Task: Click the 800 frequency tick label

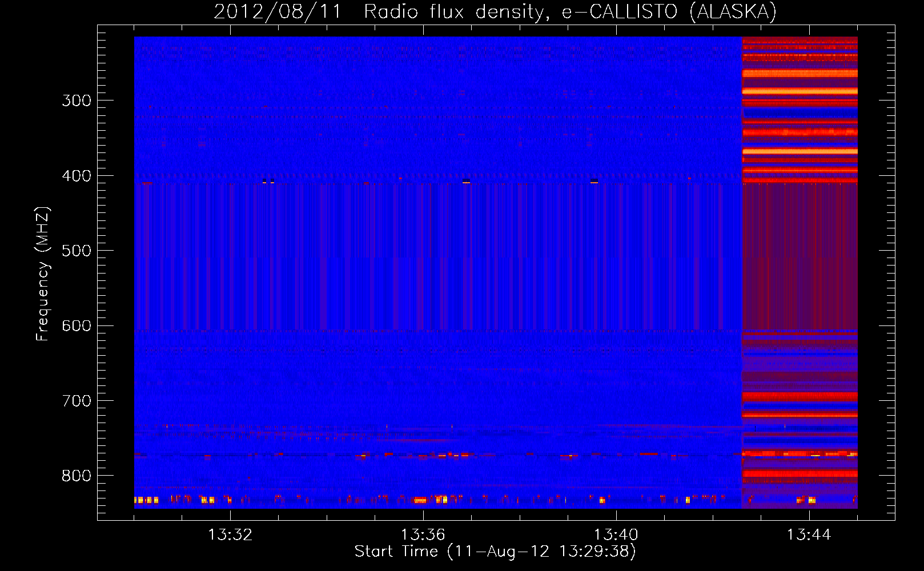Action: [77, 476]
